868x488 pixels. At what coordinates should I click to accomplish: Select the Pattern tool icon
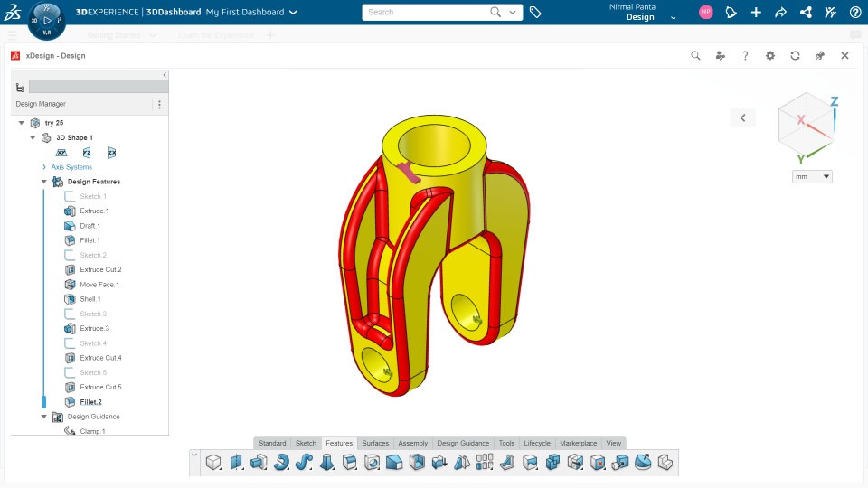tap(485, 462)
